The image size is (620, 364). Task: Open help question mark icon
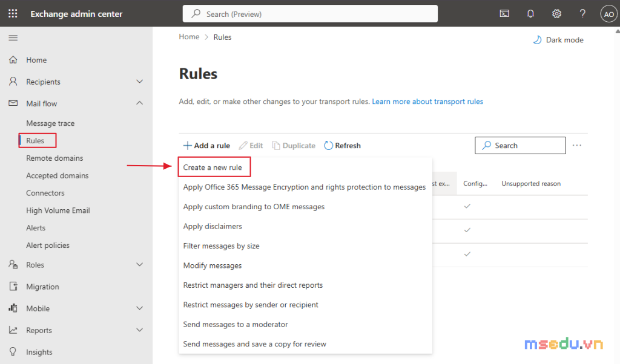(x=582, y=14)
